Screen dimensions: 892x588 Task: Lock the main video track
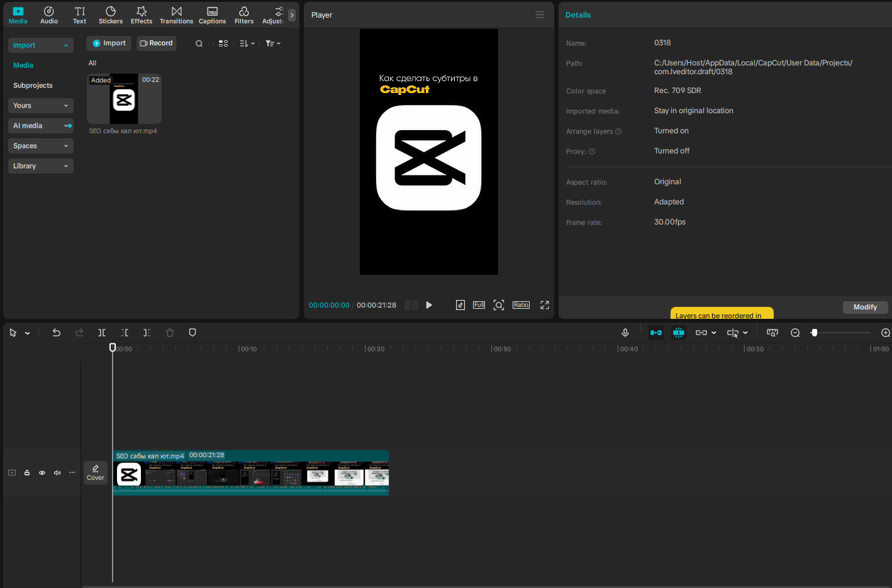tap(27, 473)
